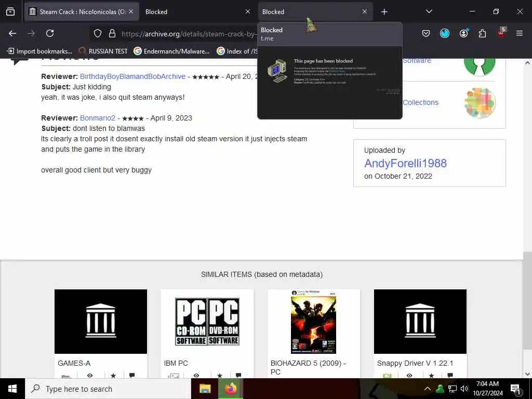Open reviewer BirthdayBoyBlamandBobArchive profile

pos(132,77)
